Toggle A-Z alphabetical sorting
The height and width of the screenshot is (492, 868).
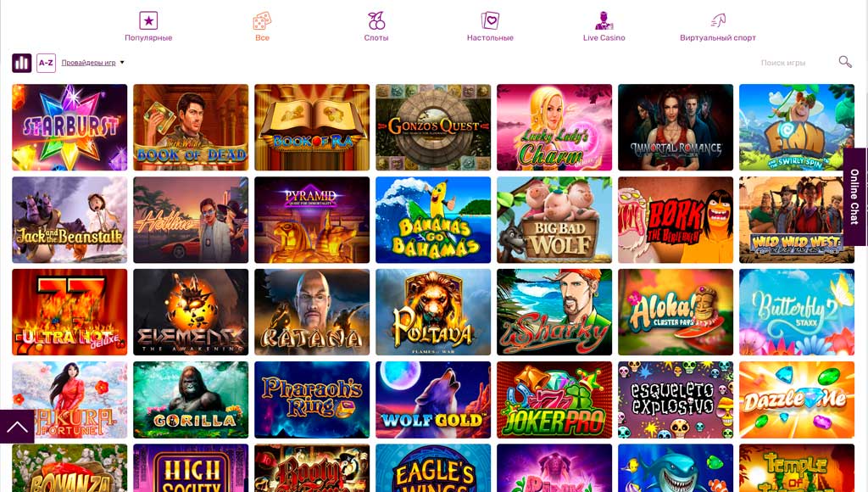pos(46,63)
